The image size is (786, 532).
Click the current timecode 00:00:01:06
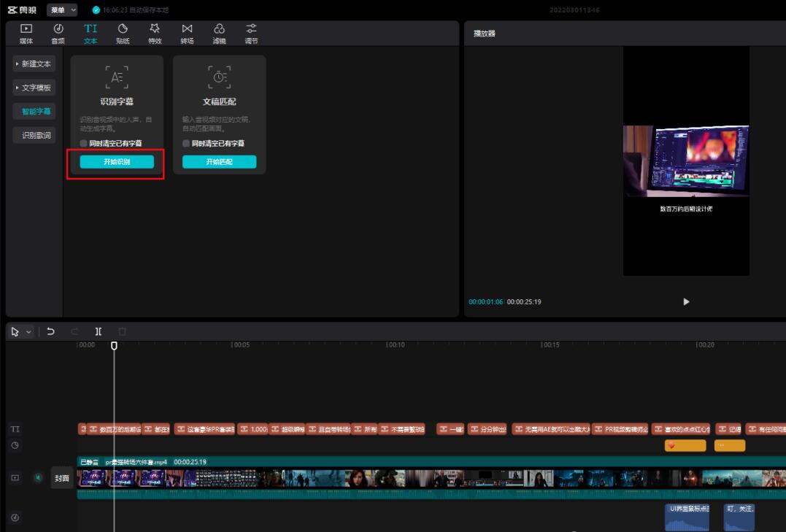click(486, 302)
